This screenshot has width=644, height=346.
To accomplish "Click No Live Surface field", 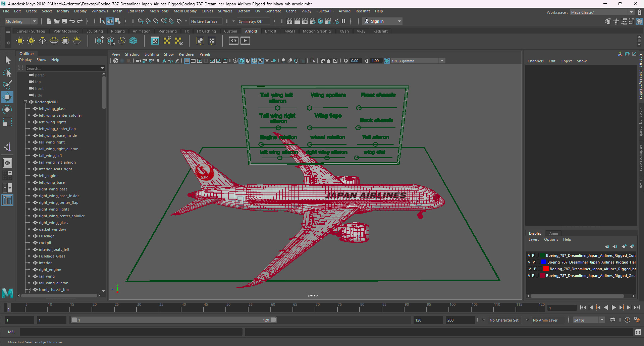I will (x=206, y=21).
